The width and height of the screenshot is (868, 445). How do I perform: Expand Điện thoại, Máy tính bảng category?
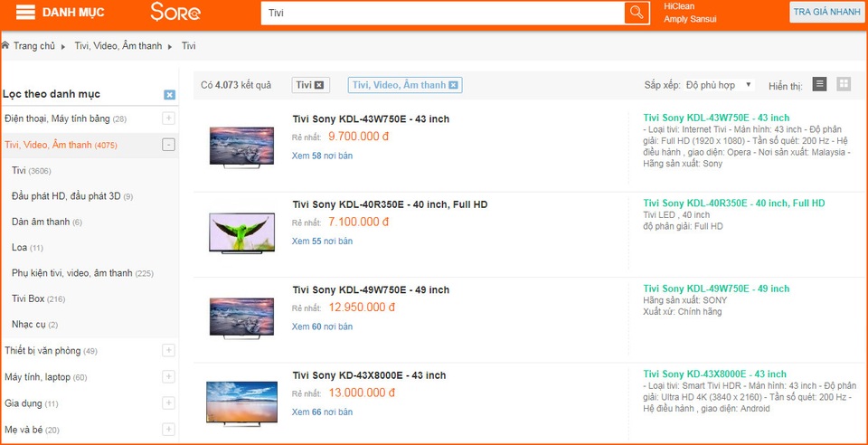pyautogui.click(x=168, y=118)
